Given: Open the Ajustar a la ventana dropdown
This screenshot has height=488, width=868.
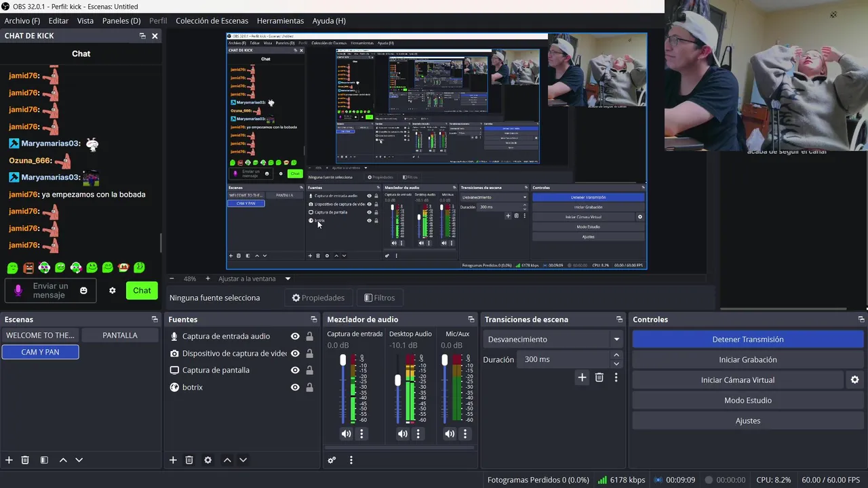Looking at the screenshot, I should [254, 279].
